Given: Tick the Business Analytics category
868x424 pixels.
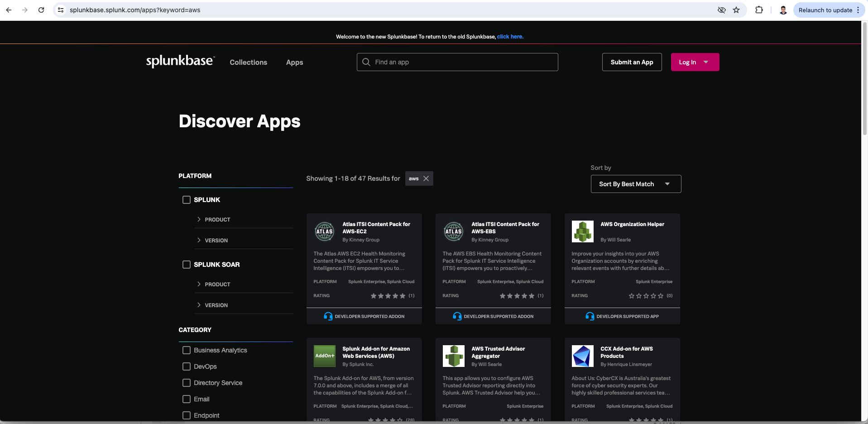Looking at the screenshot, I should [187, 350].
